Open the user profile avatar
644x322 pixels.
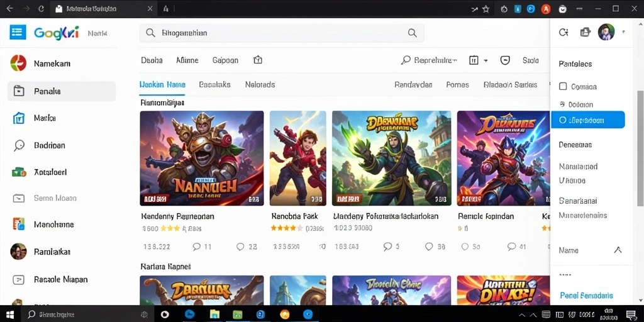[x=606, y=32]
